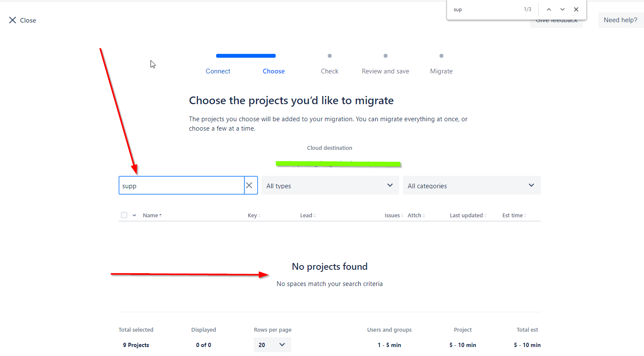Jump to the Check step
Viewport: 644px width, 356px height.
[330, 71]
